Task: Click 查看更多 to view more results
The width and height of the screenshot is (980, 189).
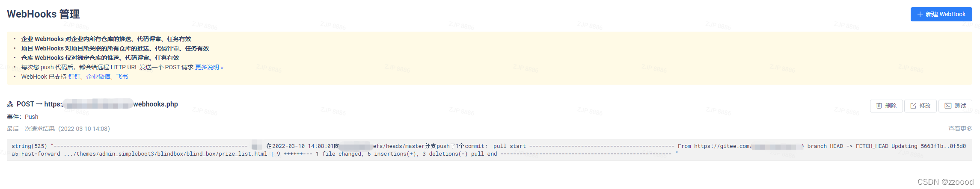Action: (x=960, y=129)
